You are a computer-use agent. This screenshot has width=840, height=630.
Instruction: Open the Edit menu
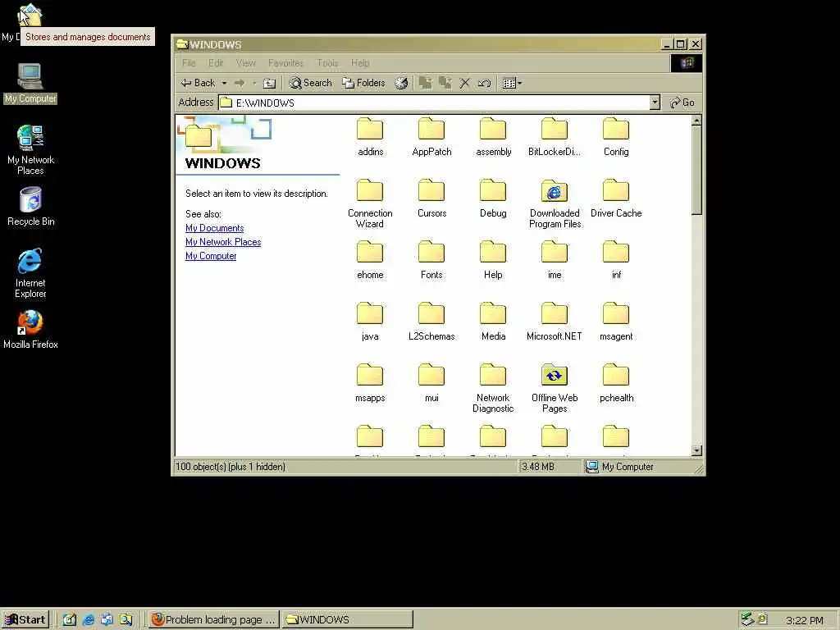216,63
